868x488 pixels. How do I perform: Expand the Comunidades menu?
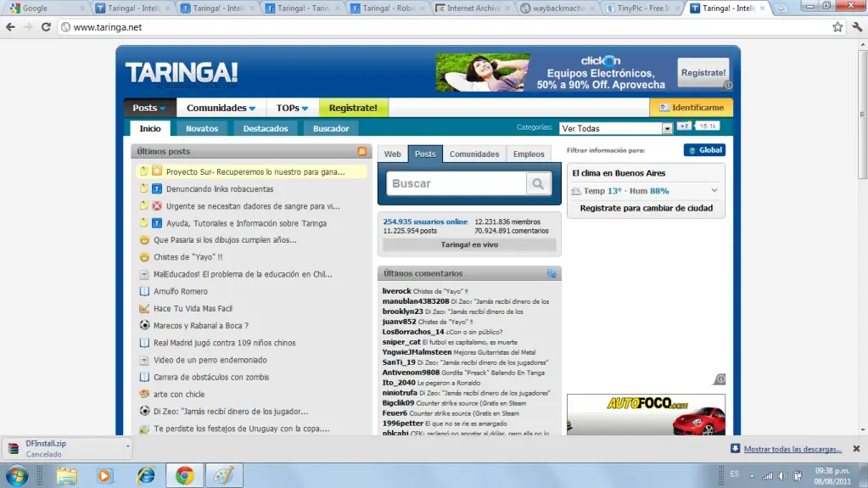pyautogui.click(x=221, y=108)
